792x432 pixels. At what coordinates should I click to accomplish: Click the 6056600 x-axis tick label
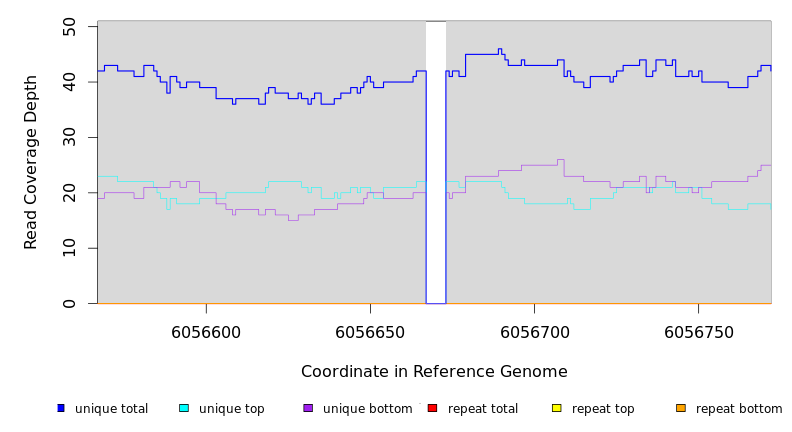point(206,333)
